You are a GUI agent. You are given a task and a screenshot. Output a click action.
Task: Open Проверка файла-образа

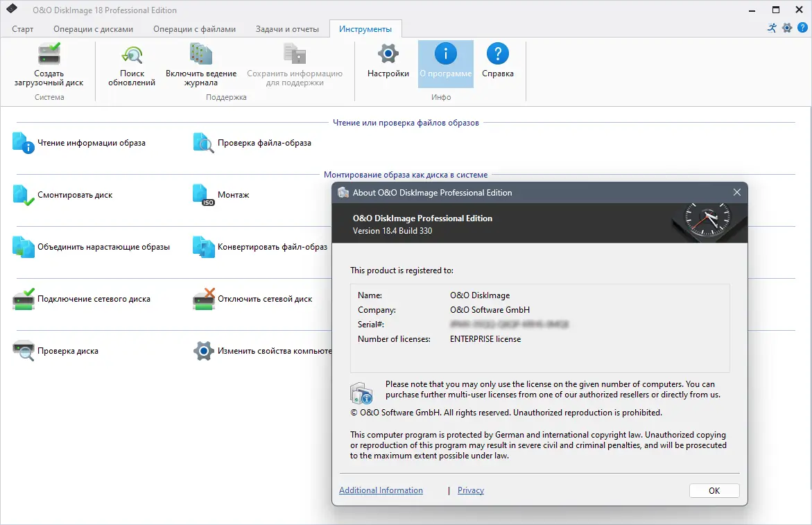252,143
